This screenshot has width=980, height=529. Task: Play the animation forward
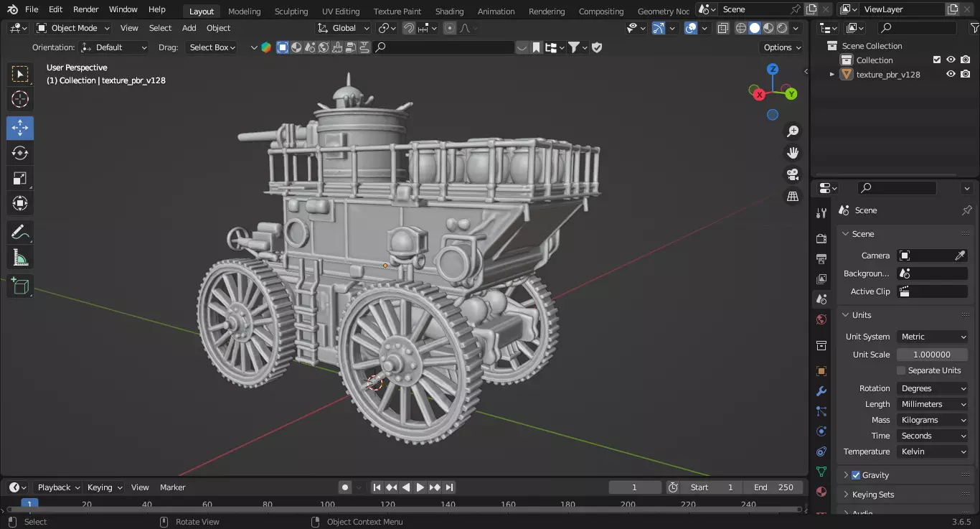click(x=420, y=487)
